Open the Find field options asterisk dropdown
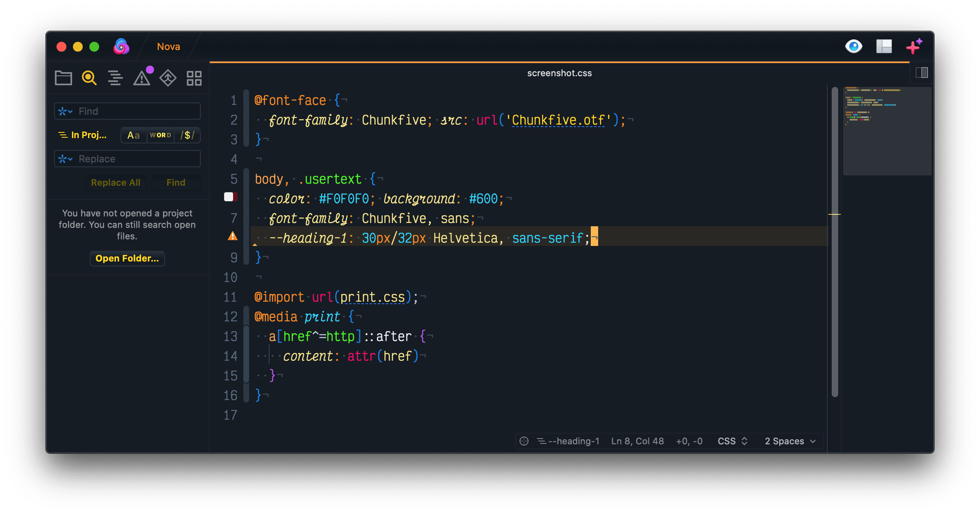The width and height of the screenshot is (980, 514). (x=66, y=111)
